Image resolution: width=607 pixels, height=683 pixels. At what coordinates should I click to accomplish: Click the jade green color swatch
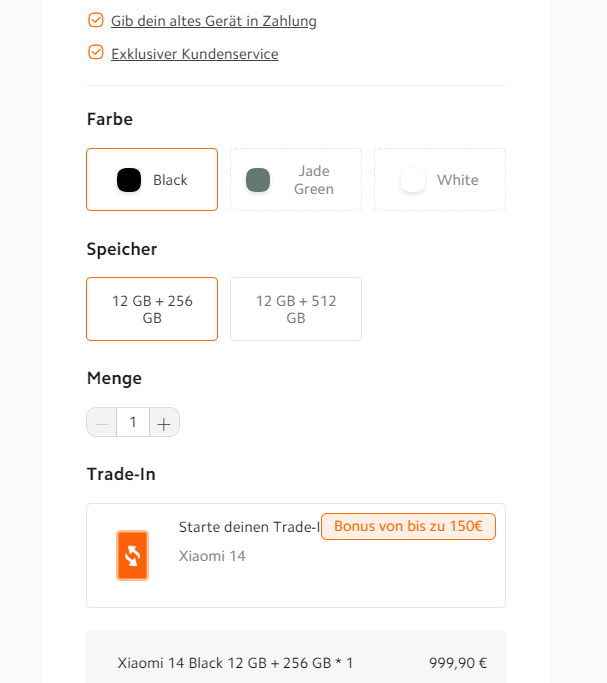point(258,180)
